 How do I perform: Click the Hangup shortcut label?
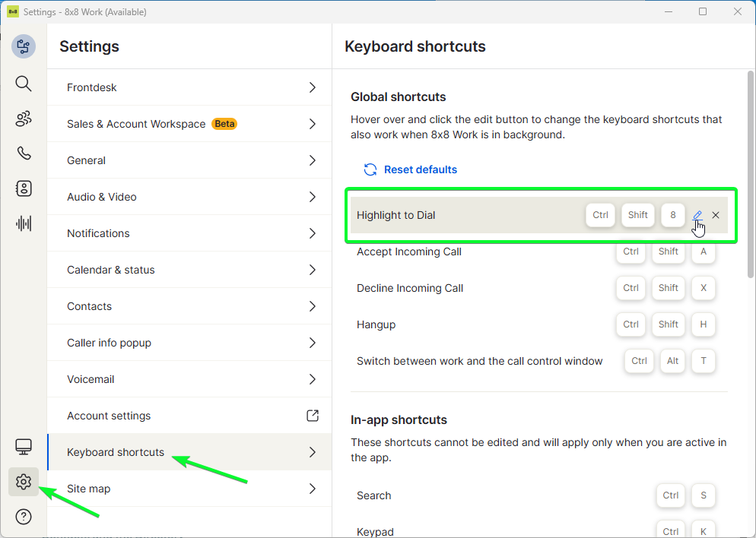[x=376, y=325]
